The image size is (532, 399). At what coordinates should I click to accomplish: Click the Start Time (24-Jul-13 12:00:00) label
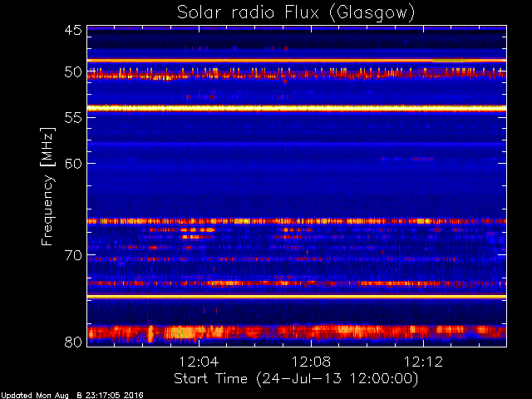pyautogui.click(x=296, y=379)
